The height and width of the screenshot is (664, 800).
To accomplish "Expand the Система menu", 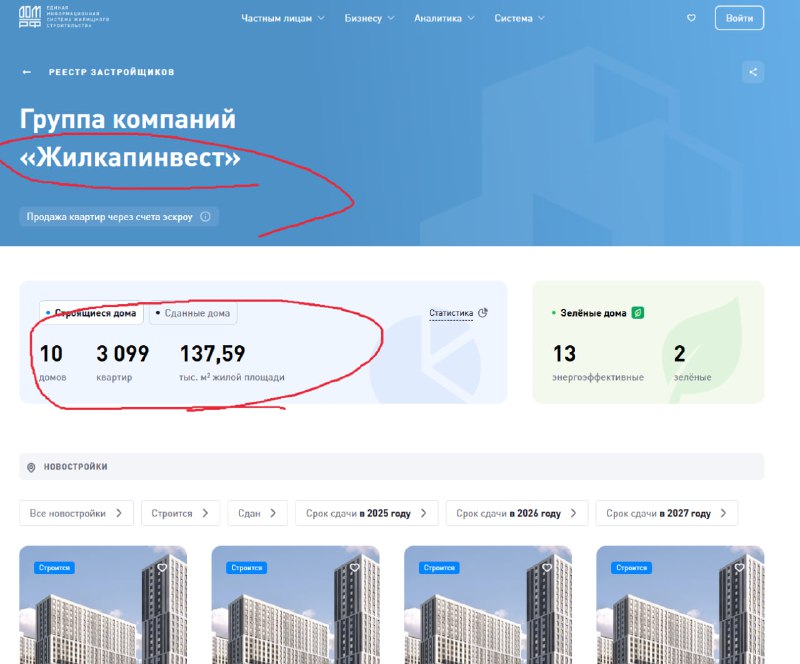I will pyautogui.click(x=519, y=18).
